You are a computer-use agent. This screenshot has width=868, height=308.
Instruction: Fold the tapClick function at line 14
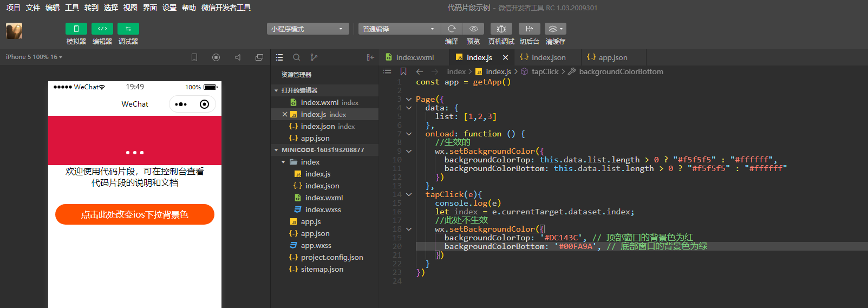click(x=409, y=194)
